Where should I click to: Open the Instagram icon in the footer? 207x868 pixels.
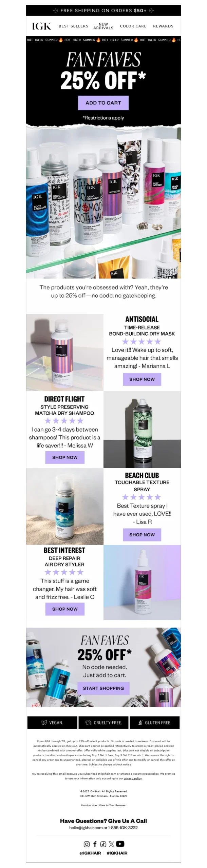87,844
